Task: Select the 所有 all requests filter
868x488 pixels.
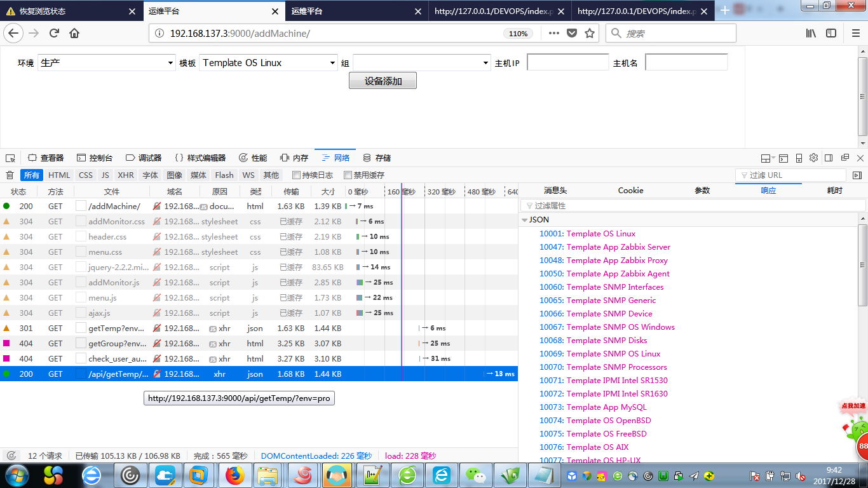Action: [x=32, y=175]
